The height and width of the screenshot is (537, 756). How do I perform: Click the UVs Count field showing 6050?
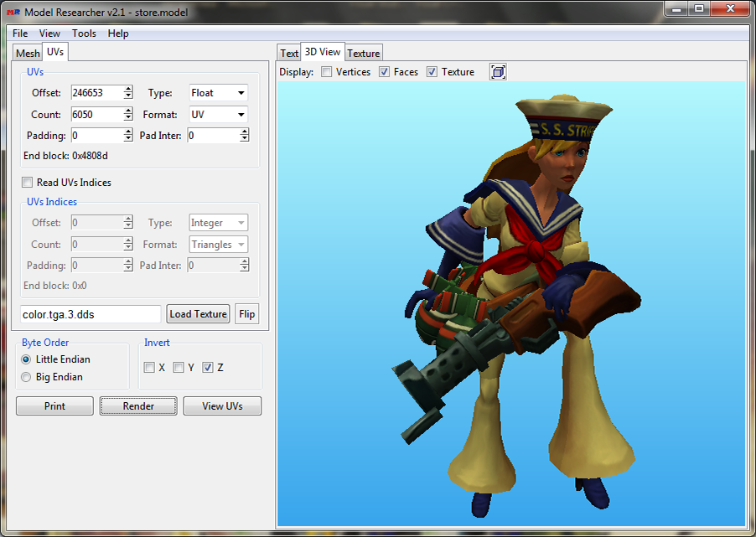pos(97,114)
